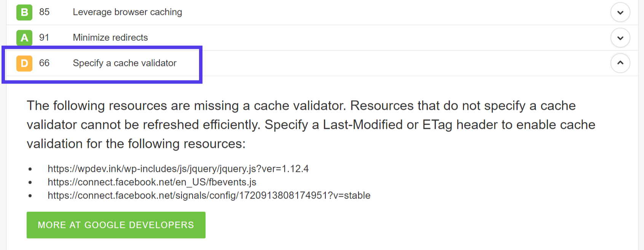Toggle the Minimize redirects details open
Image resolution: width=644 pixels, height=250 pixels.
[620, 37]
